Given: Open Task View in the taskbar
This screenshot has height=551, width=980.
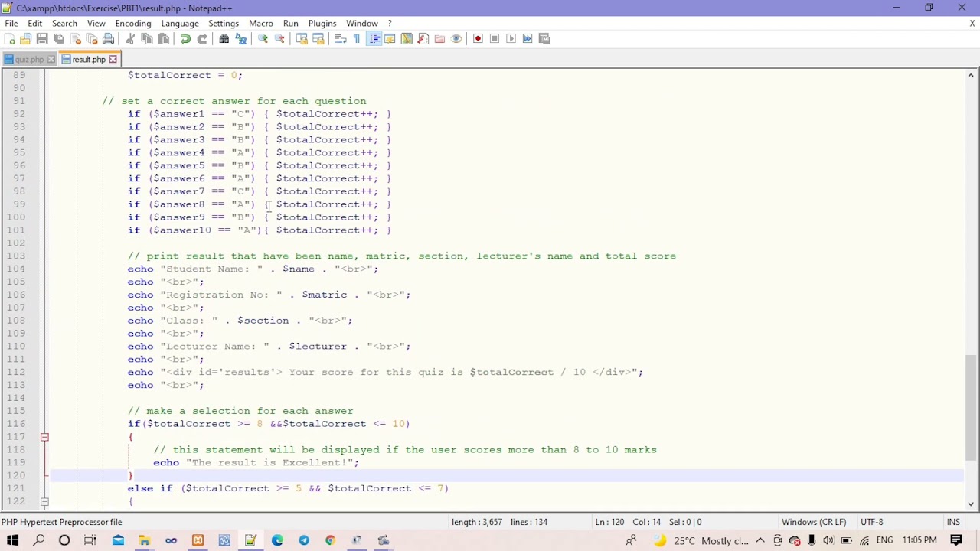Looking at the screenshot, I should pyautogui.click(x=90, y=541).
